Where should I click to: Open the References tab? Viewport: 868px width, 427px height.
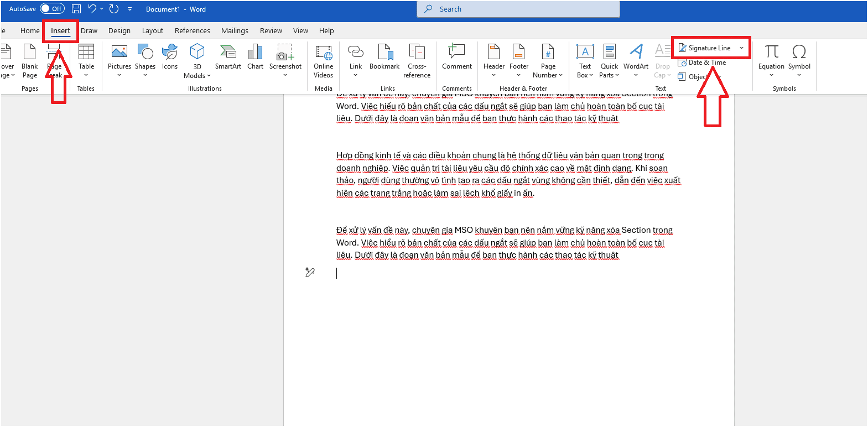(x=192, y=31)
